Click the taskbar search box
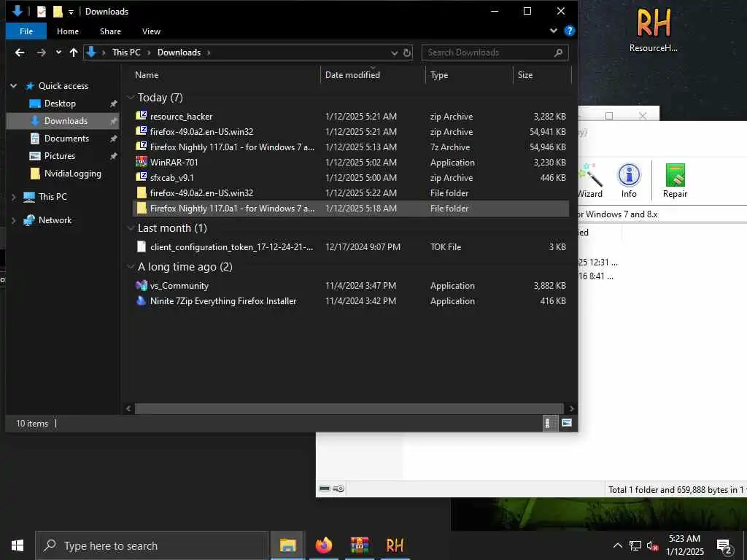This screenshot has height=560, width=747. pyautogui.click(x=152, y=545)
